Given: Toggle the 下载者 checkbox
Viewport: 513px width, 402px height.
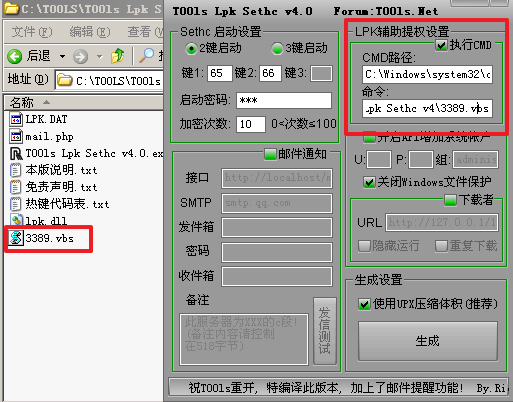Looking at the screenshot, I should [x=450, y=201].
